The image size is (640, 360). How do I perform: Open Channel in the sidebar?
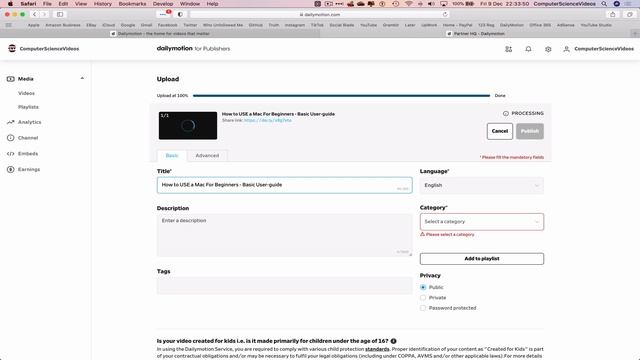(x=28, y=138)
